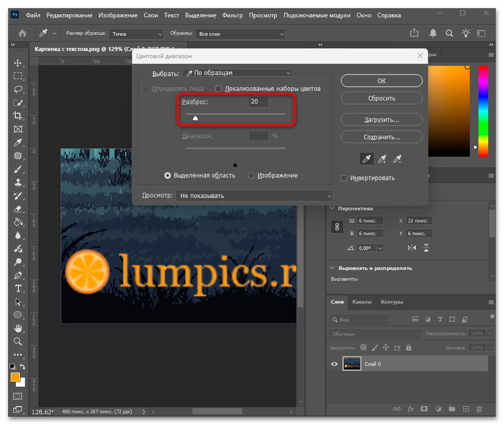
Task: Click the Share icon in options bar
Action: (x=414, y=33)
